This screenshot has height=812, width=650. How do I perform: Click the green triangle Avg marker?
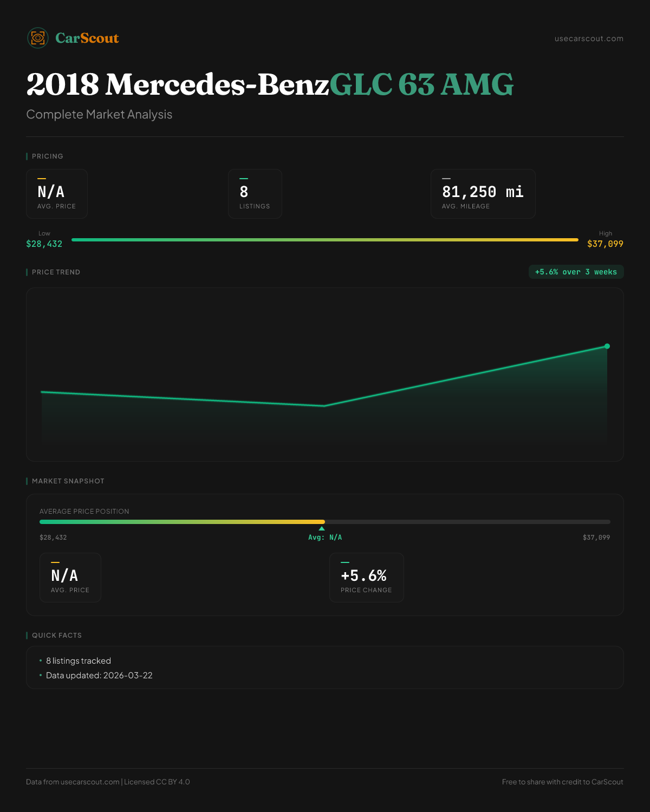click(322, 528)
